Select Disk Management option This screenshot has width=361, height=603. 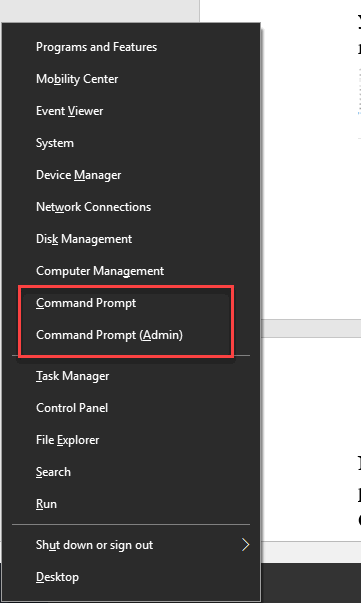pos(131,239)
